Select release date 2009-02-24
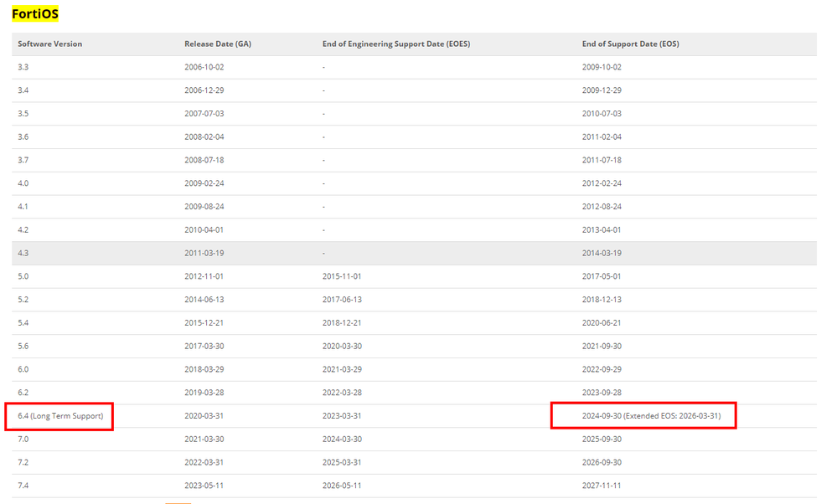The image size is (837, 504). [x=204, y=183]
